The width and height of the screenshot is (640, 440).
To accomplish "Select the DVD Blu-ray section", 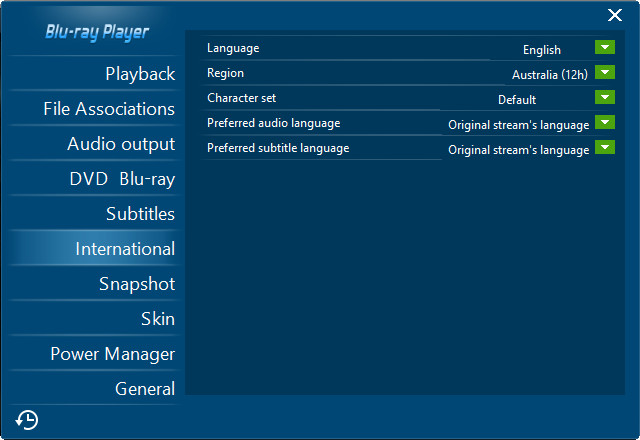I will [122, 179].
